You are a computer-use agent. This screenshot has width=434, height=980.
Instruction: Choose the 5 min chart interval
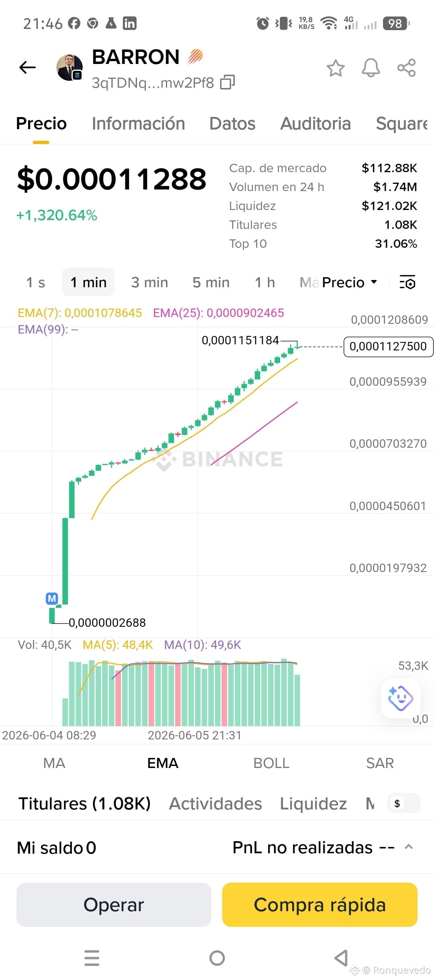pyautogui.click(x=211, y=282)
